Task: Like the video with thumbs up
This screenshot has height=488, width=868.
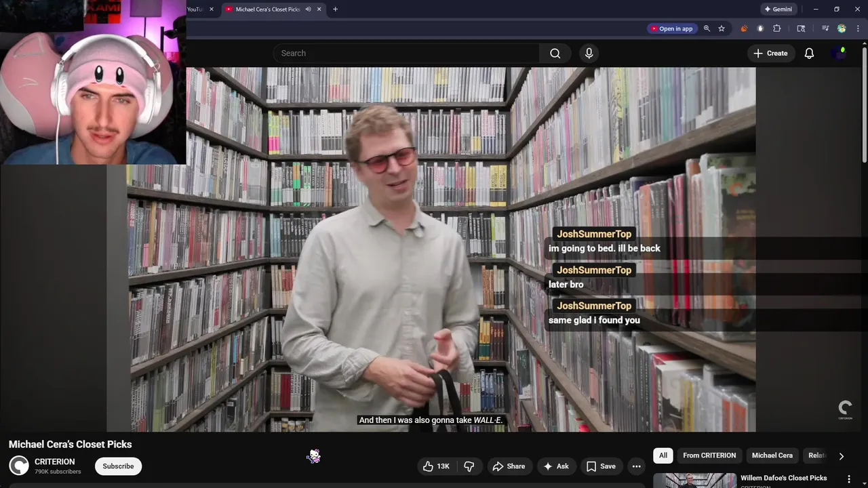Action: pos(435,466)
